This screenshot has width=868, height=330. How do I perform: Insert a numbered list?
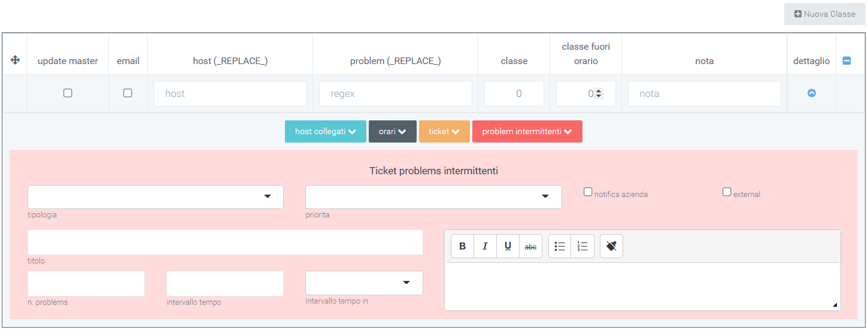tap(582, 246)
